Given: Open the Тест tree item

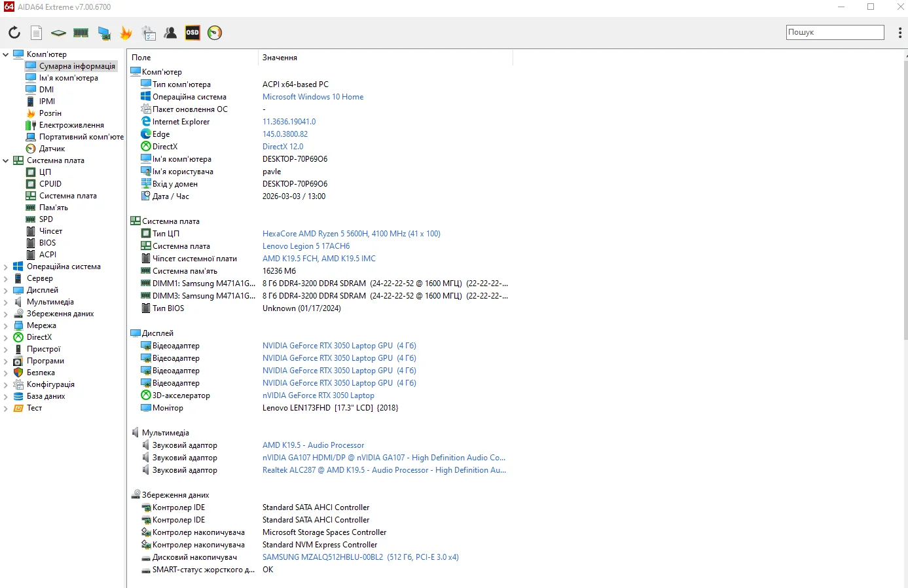Looking at the screenshot, I should pyautogui.click(x=34, y=408).
